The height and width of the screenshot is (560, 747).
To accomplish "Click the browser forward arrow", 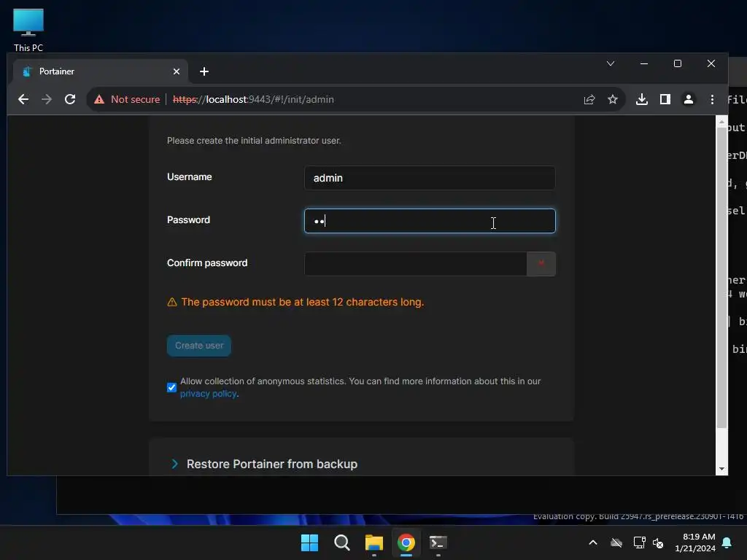I will pyautogui.click(x=46, y=99).
